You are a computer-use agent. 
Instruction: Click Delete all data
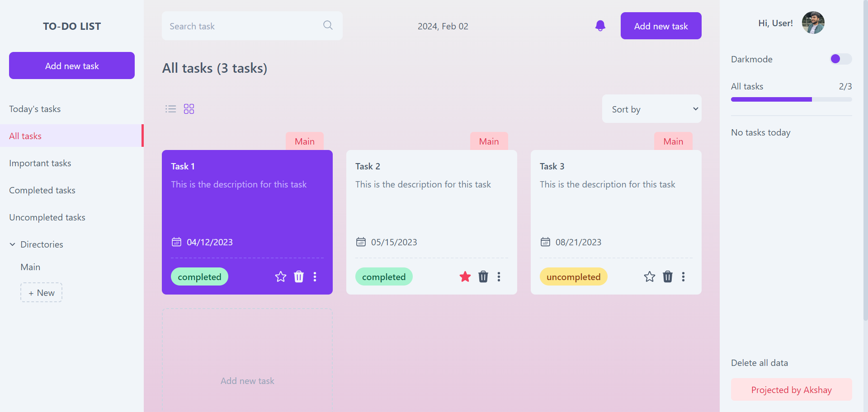759,363
